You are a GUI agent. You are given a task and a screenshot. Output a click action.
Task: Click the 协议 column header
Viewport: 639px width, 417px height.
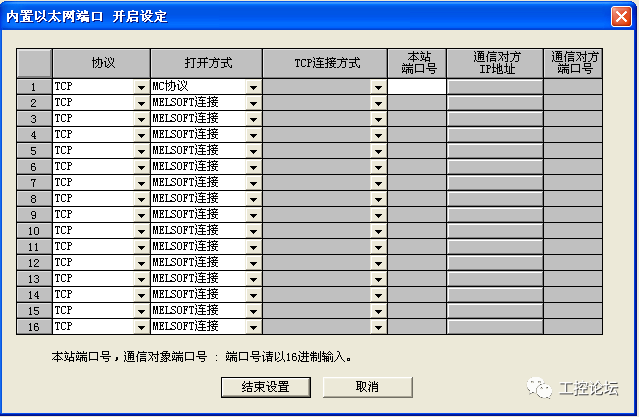coord(104,63)
